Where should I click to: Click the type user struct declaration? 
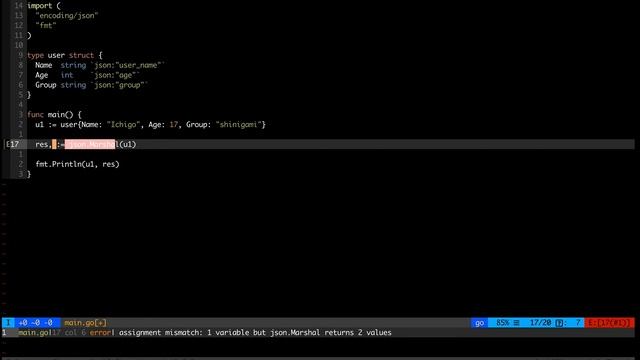(x=65, y=55)
